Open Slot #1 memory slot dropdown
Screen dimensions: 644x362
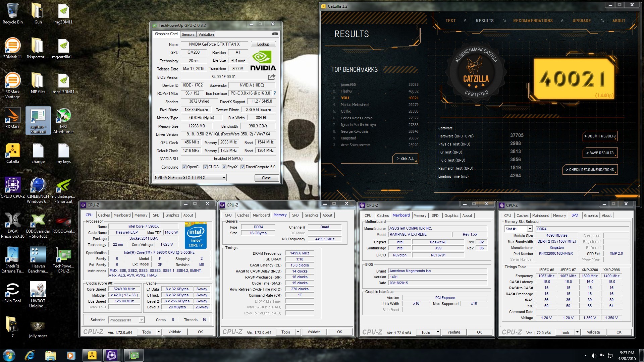(x=519, y=229)
